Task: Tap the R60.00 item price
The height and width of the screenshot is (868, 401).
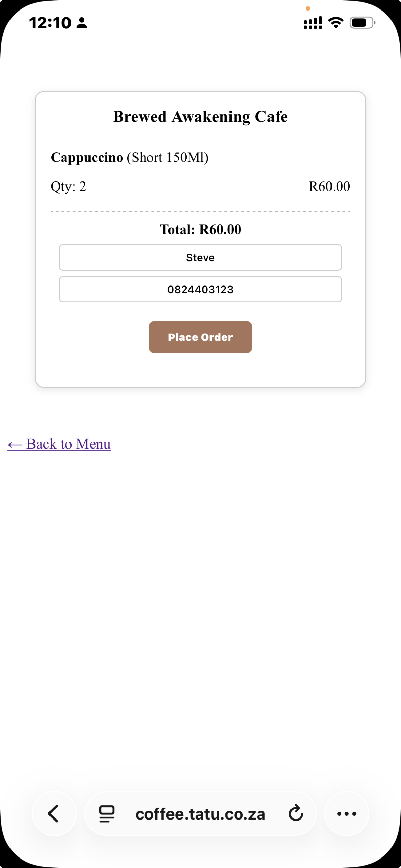Action: tap(329, 186)
